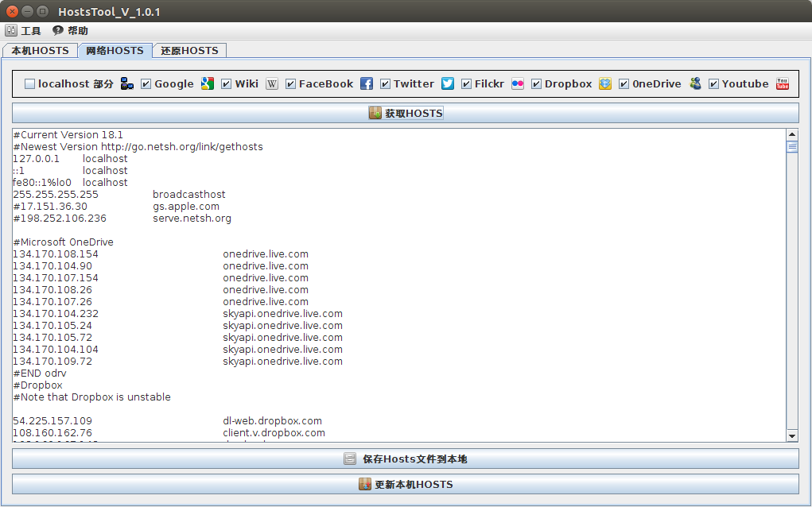Enable the localhost 部分 checkbox
This screenshot has height=507, width=812.
coord(30,83)
